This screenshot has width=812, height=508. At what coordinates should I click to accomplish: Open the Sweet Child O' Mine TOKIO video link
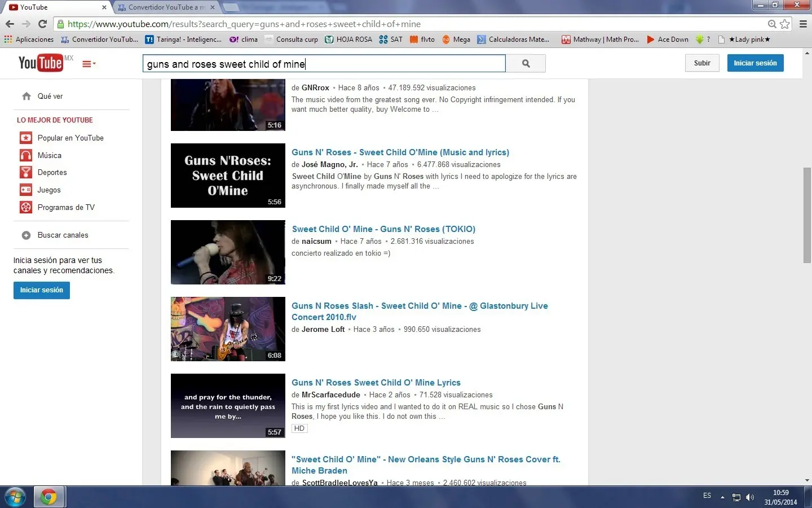(383, 229)
